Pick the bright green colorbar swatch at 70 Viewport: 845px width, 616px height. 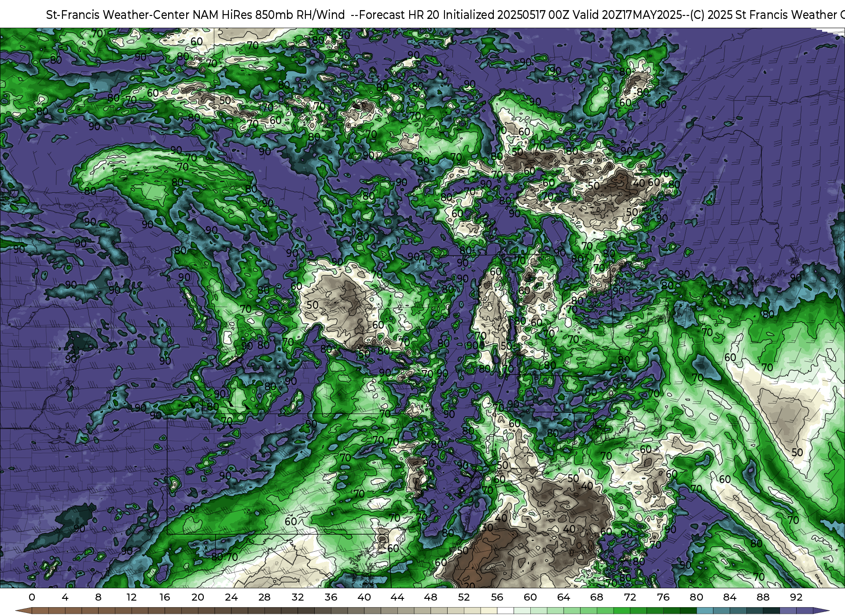point(621,611)
